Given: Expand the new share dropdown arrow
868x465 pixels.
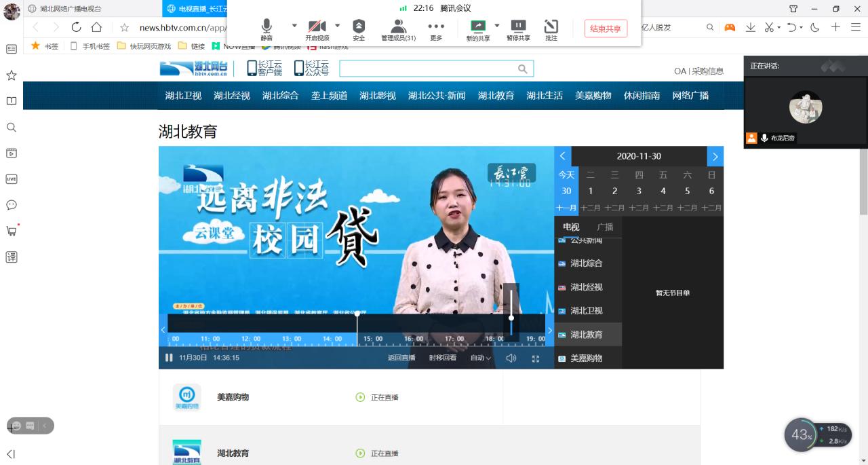Looking at the screenshot, I should click(x=497, y=26).
